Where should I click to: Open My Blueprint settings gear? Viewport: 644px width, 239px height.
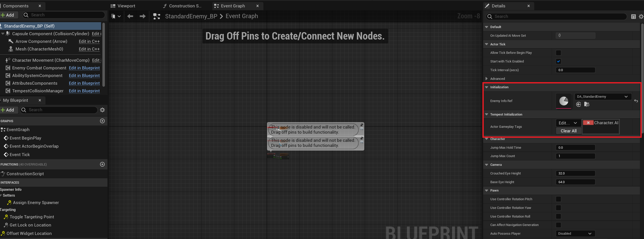tap(102, 110)
